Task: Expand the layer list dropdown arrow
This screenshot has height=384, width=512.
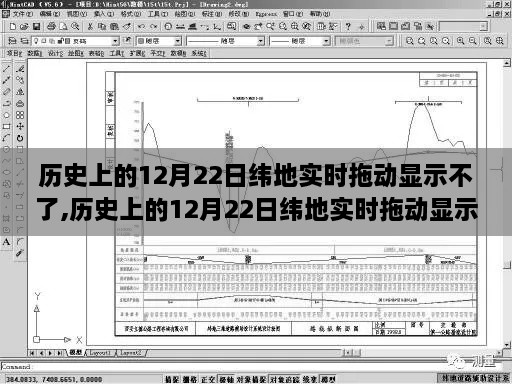Action: coord(115,41)
